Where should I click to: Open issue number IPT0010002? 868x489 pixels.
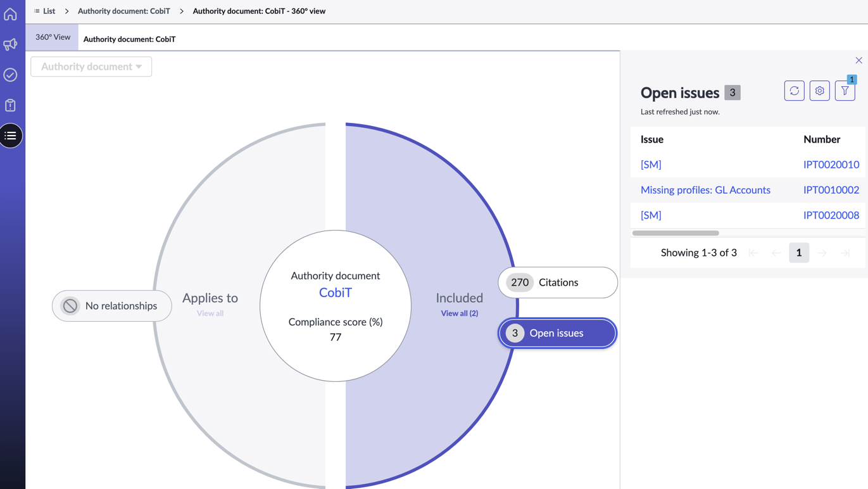(x=831, y=190)
